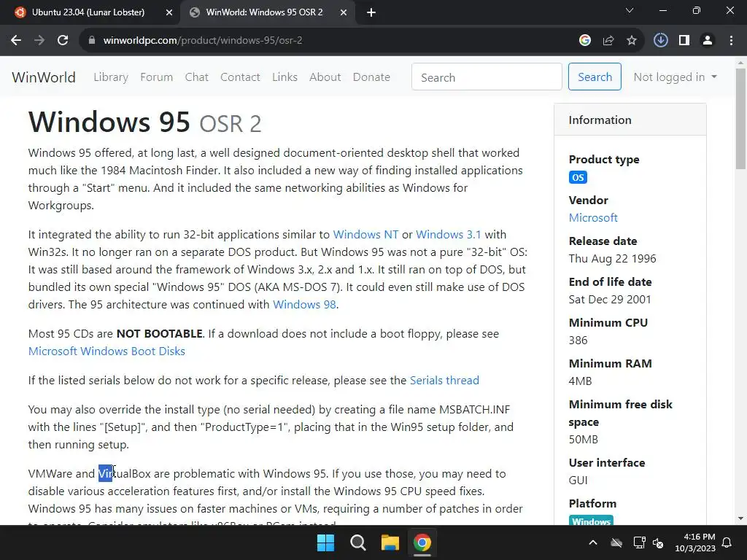
Task: Click the browser forward arrow
Action: (x=39, y=41)
